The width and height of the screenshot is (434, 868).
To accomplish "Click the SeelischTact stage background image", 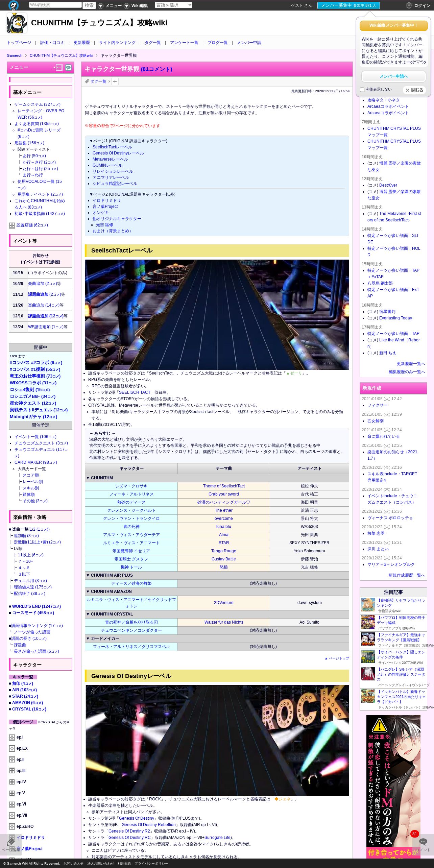I will 217,315.
